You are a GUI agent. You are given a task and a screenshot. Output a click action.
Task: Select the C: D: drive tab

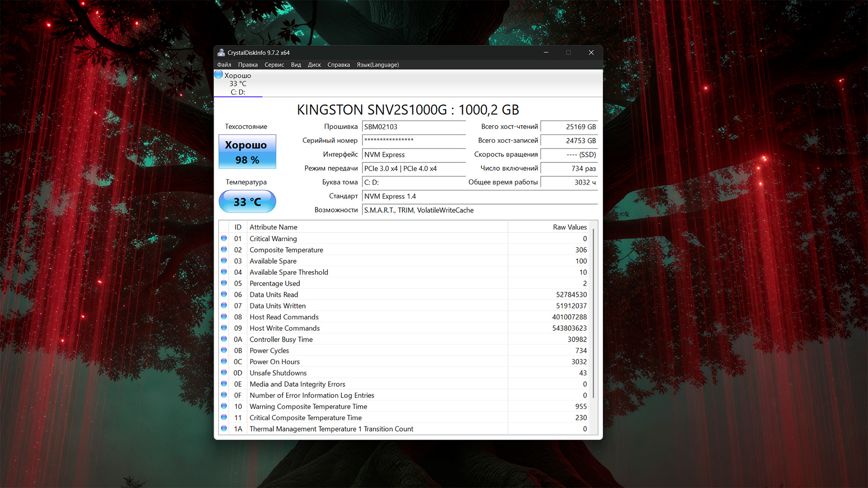click(x=238, y=84)
